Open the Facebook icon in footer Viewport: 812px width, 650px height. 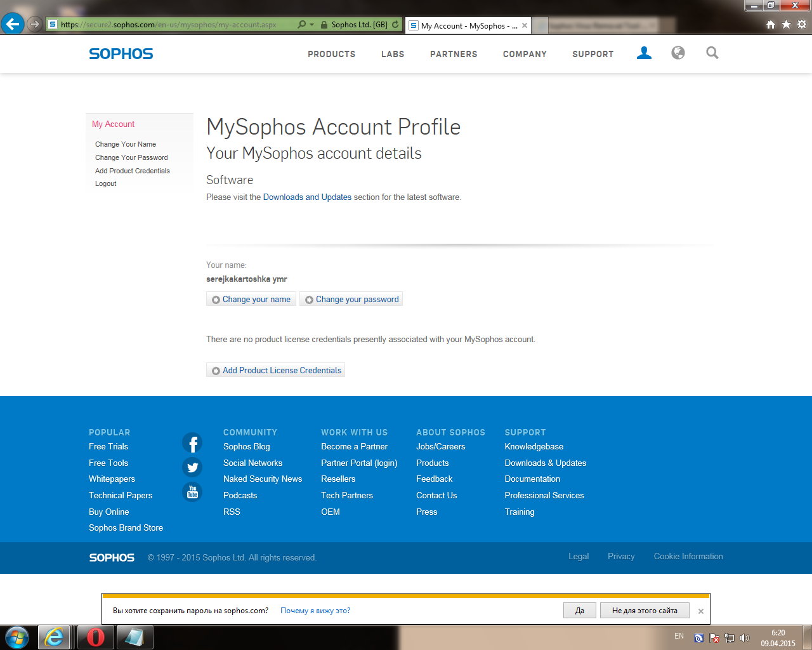tap(192, 443)
